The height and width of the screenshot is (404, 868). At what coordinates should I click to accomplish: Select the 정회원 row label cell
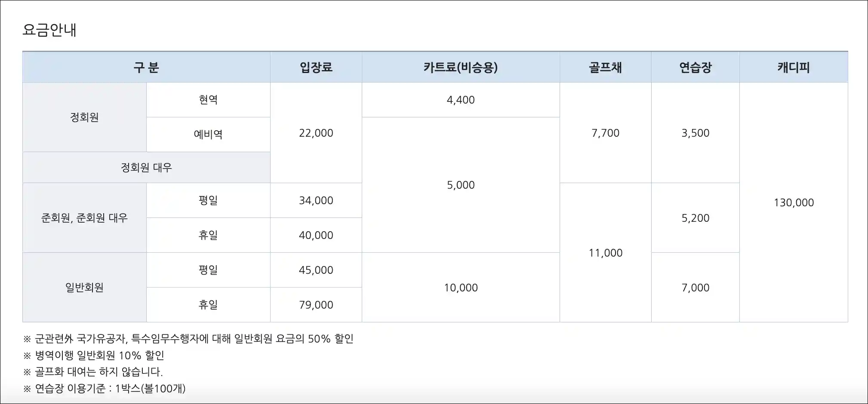pos(84,117)
